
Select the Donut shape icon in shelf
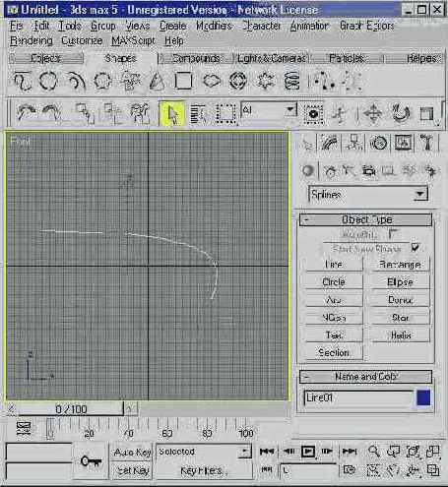pyautogui.click(x=238, y=81)
